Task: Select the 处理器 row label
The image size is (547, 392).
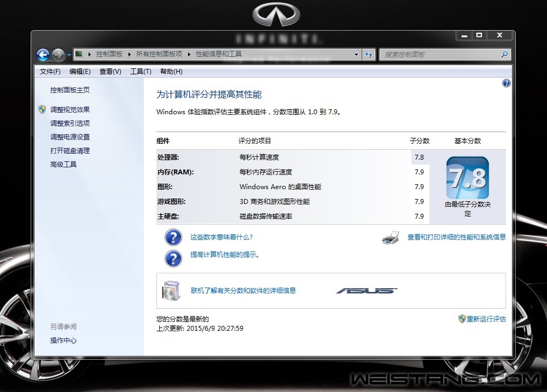Action: pos(168,157)
